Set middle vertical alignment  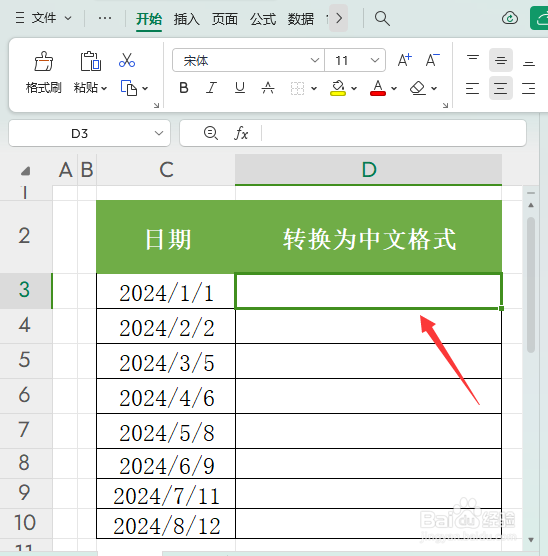click(x=500, y=60)
